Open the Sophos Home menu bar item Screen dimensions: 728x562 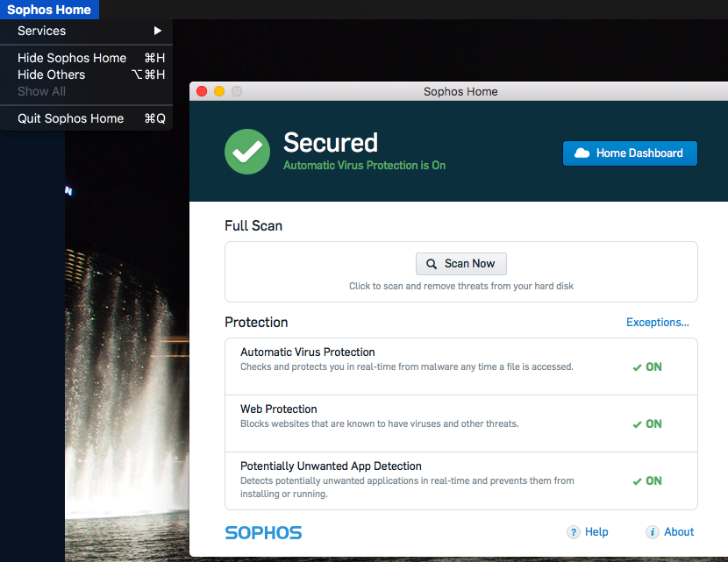[49, 10]
